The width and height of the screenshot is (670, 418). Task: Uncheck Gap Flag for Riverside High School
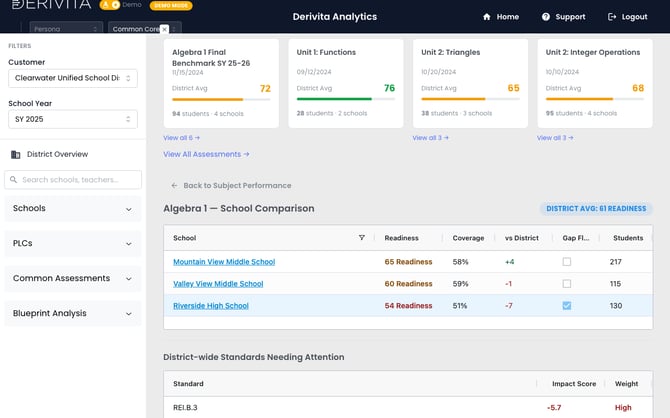coord(567,306)
